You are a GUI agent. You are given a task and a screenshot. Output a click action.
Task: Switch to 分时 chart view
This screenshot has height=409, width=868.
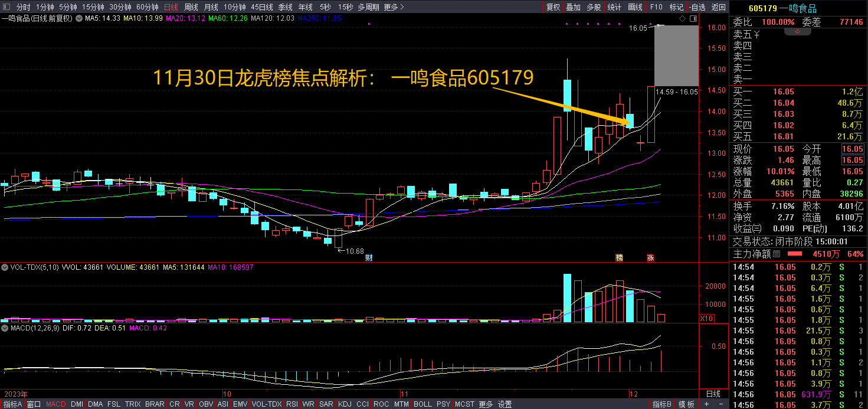(23, 7)
